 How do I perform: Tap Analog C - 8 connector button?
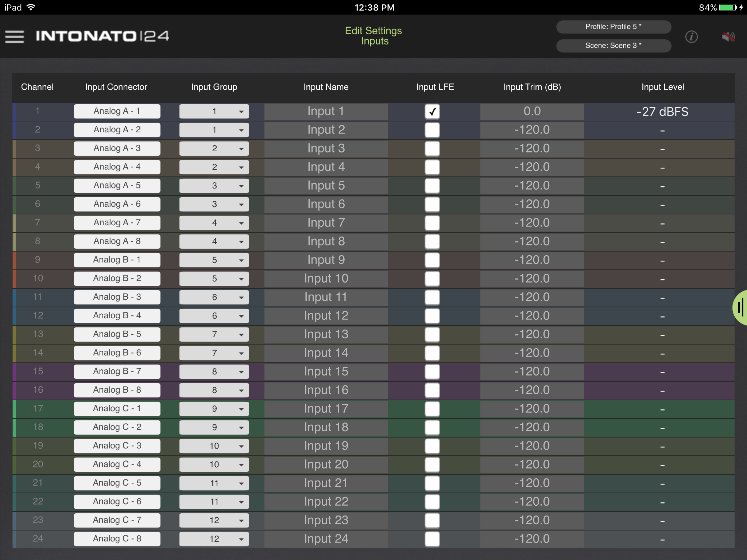tap(117, 539)
